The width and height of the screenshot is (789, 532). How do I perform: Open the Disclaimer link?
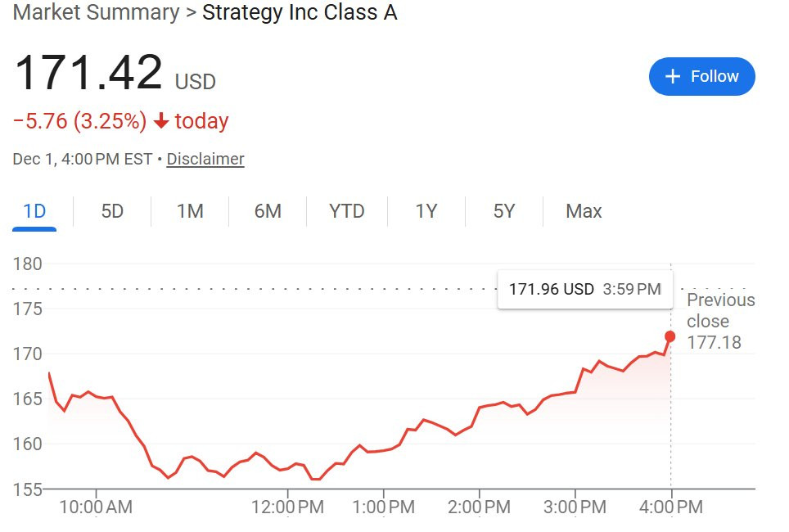point(205,159)
